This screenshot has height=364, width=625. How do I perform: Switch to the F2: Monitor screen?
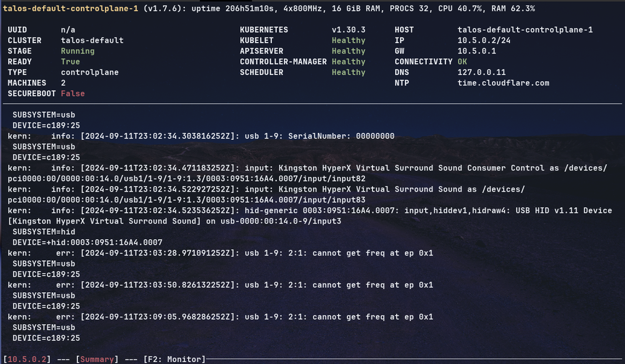point(174,359)
